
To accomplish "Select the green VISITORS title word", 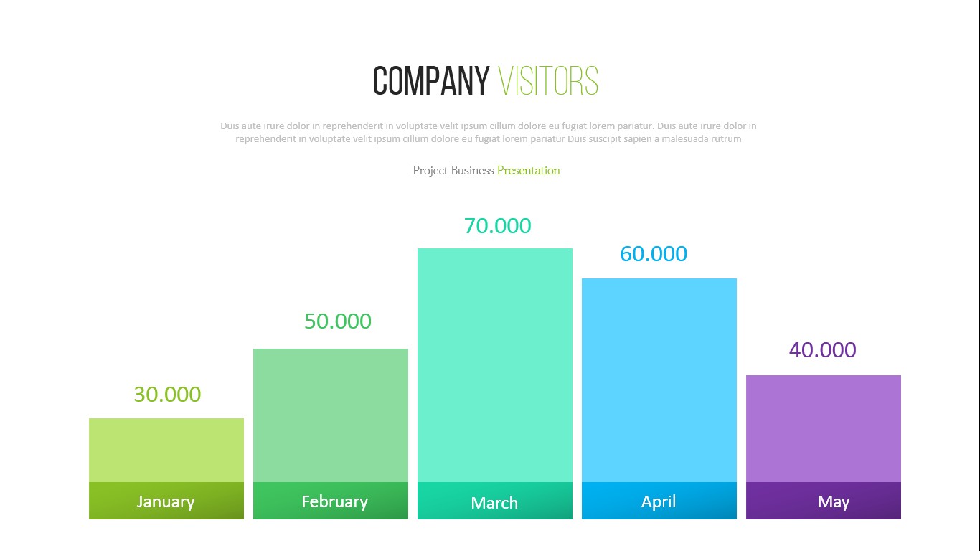I will pos(549,81).
